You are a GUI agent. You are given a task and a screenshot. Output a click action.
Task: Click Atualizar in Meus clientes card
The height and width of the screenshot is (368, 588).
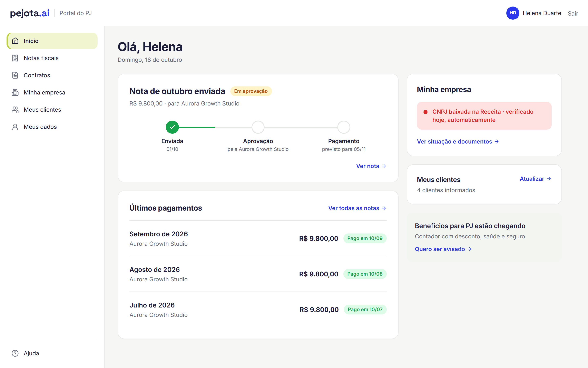tap(536, 179)
